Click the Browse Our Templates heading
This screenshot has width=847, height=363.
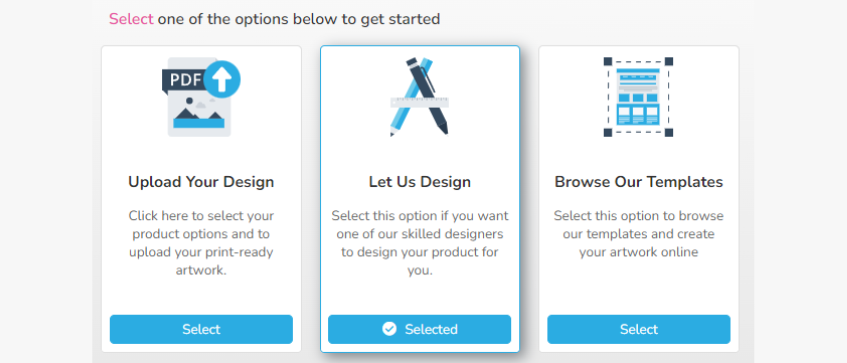[638, 182]
